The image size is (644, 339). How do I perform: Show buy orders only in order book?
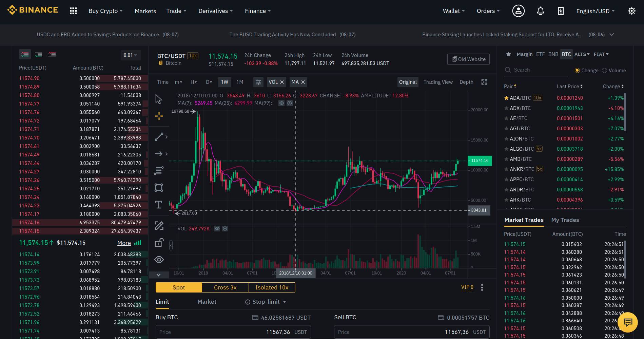point(38,54)
